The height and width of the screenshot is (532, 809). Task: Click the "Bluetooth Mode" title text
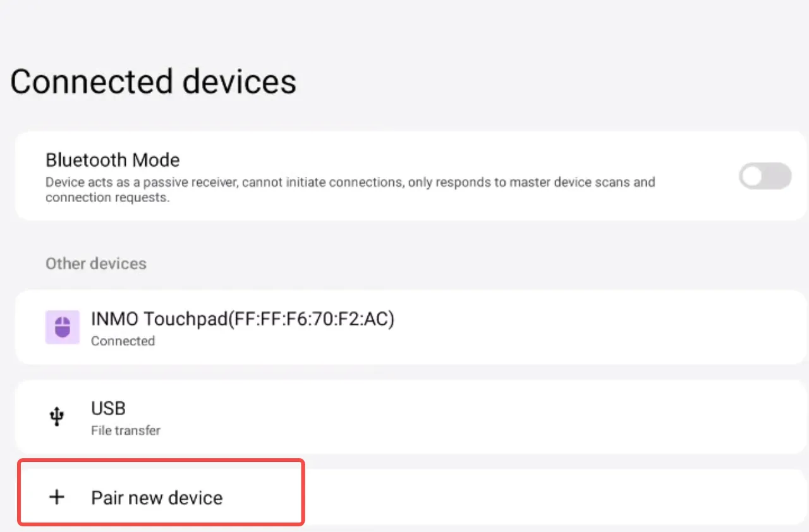pyautogui.click(x=113, y=160)
